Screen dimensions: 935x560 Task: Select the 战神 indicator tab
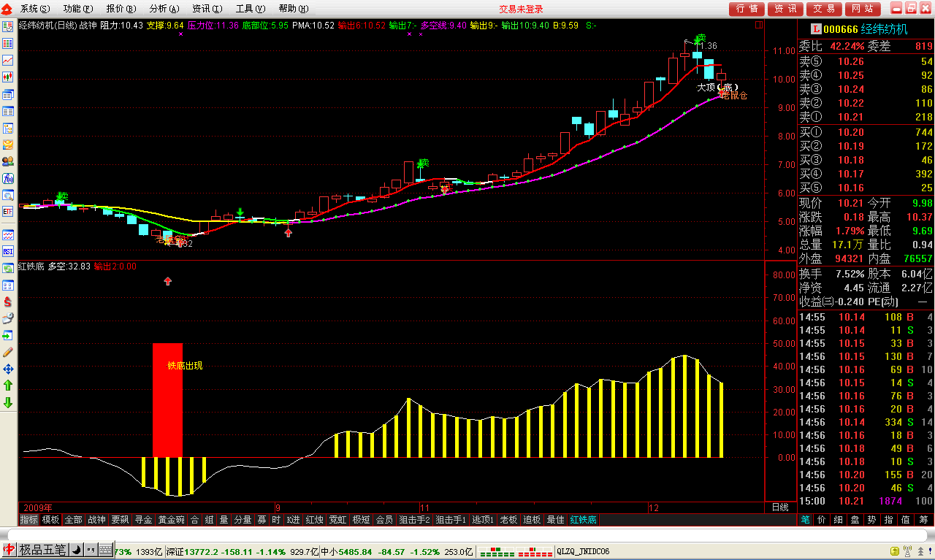(x=96, y=520)
